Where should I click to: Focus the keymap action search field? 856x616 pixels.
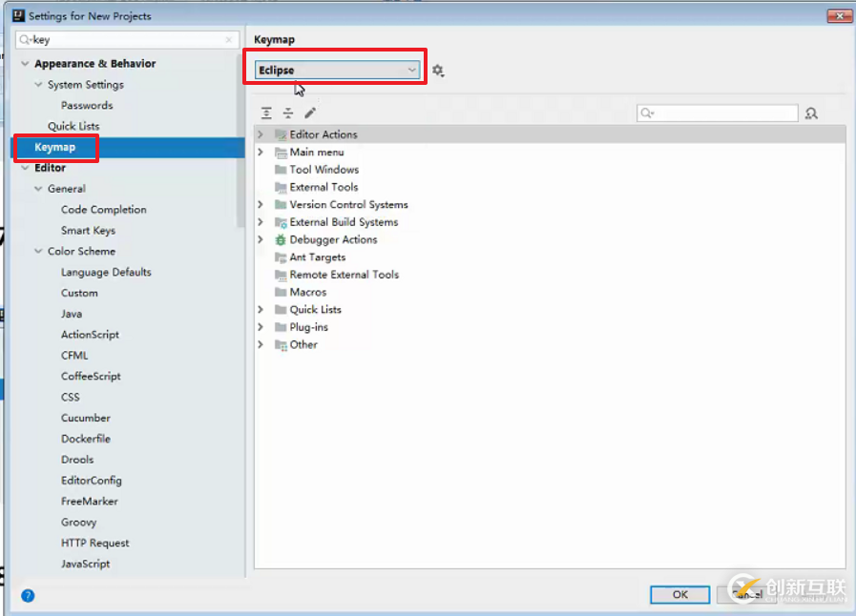tap(718, 113)
